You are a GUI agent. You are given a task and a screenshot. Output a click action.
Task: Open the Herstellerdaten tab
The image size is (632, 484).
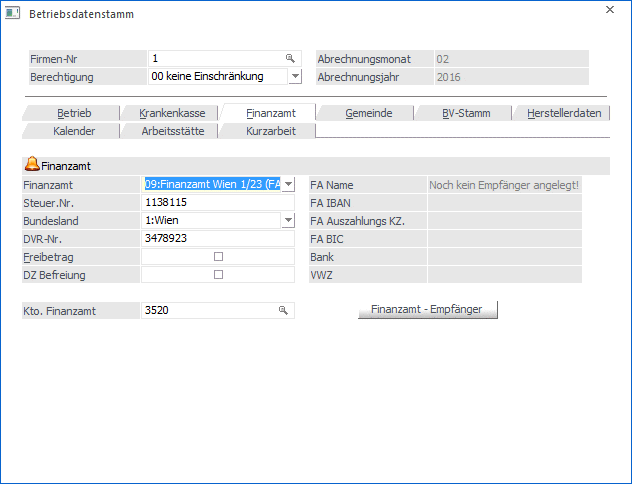[x=564, y=113]
